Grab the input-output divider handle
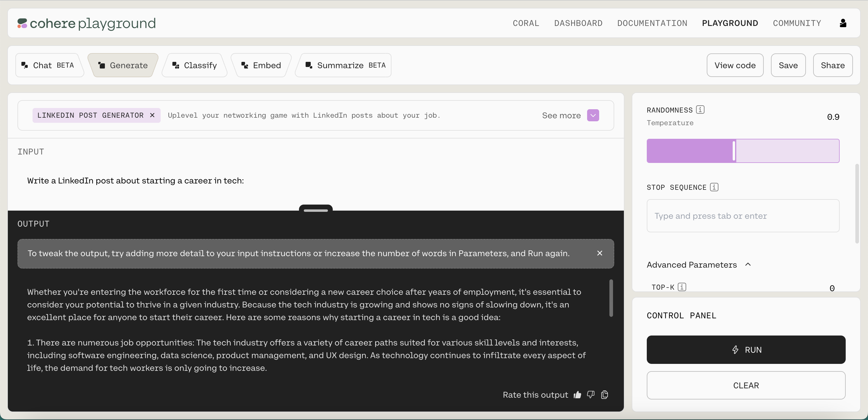 pos(315,210)
